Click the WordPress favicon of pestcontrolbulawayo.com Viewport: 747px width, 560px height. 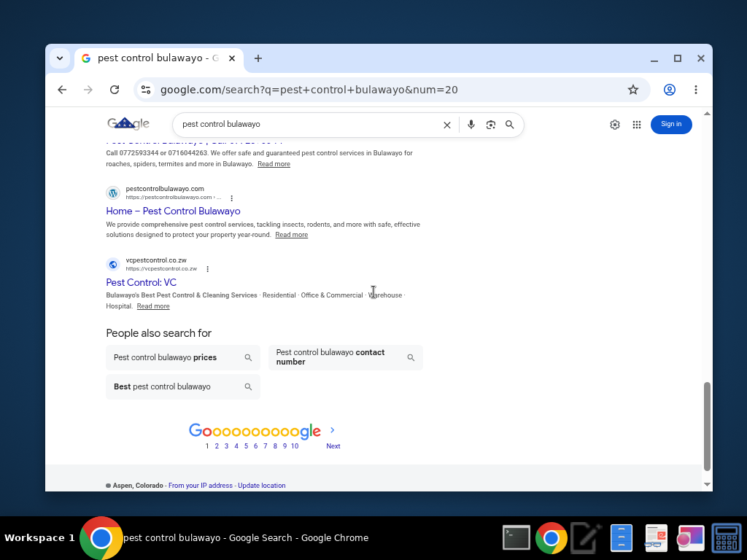(113, 192)
